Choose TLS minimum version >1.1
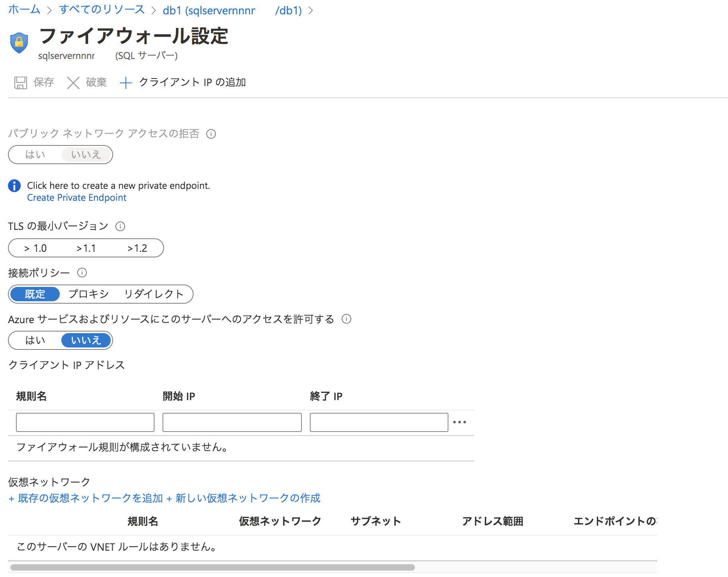This screenshot has height=577, width=728. coord(86,248)
